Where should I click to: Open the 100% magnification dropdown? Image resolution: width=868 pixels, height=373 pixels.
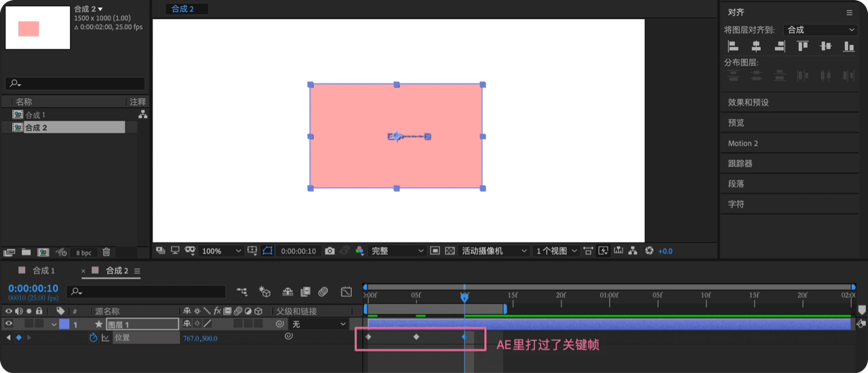(221, 251)
